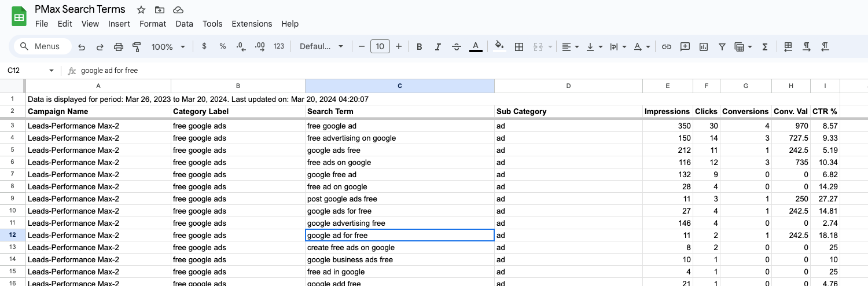Viewport: 868px width, 286px height.
Task: Format as currency with dollar icon
Action: [204, 46]
